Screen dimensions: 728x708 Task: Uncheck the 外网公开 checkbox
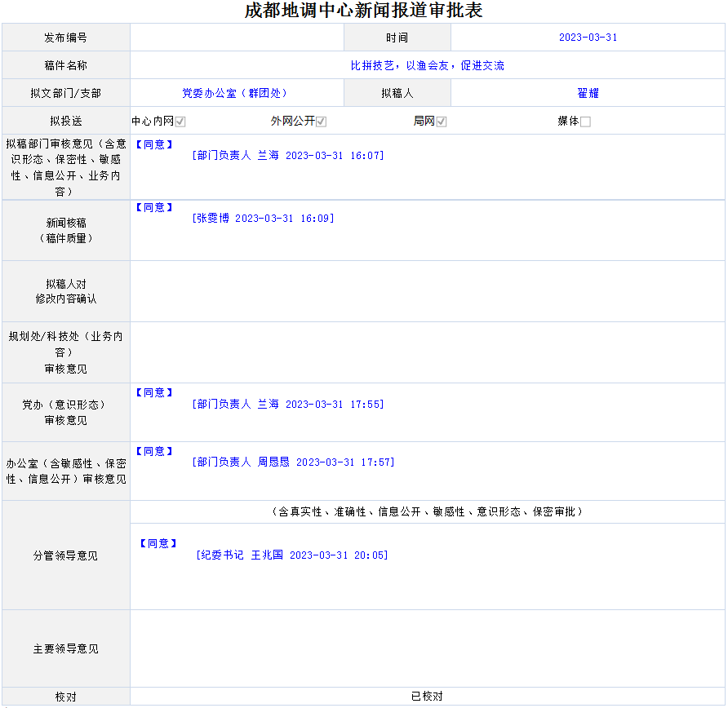(x=322, y=122)
